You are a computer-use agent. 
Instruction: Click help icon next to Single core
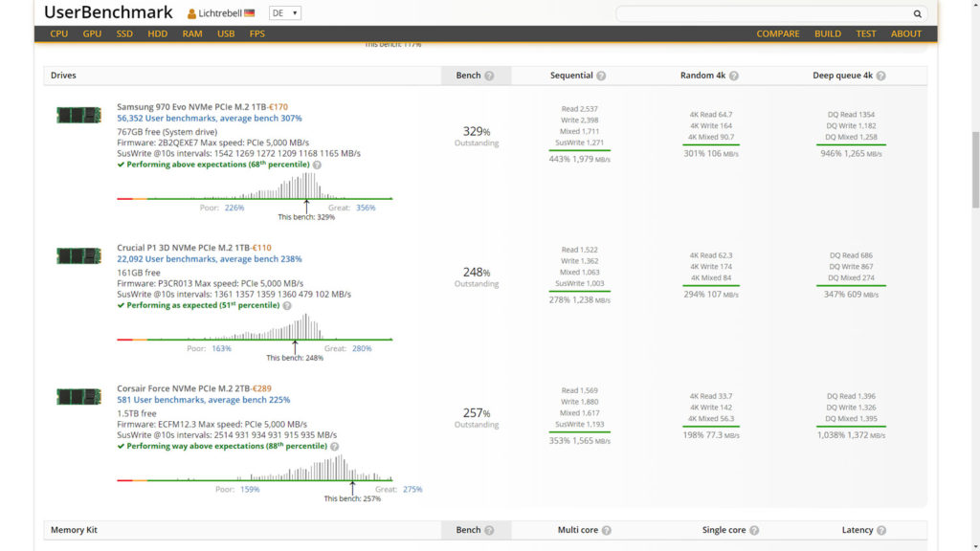[x=754, y=530]
